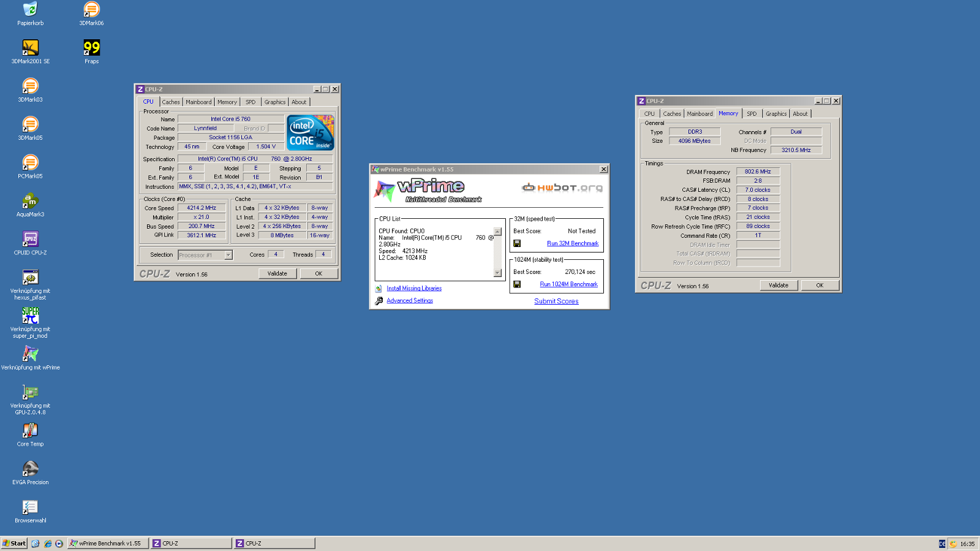Click the save icon in the 1024M test section
980x551 pixels.
[x=517, y=284]
